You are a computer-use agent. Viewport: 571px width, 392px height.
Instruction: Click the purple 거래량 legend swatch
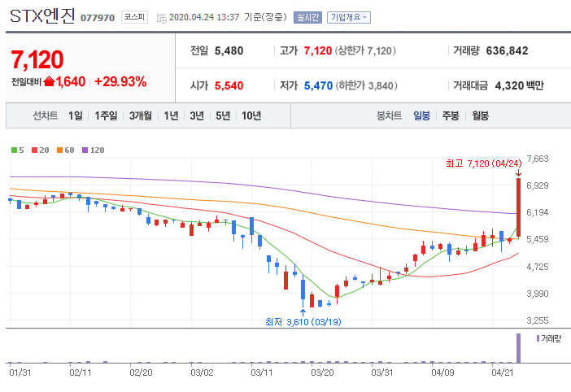tap(538, 338)
